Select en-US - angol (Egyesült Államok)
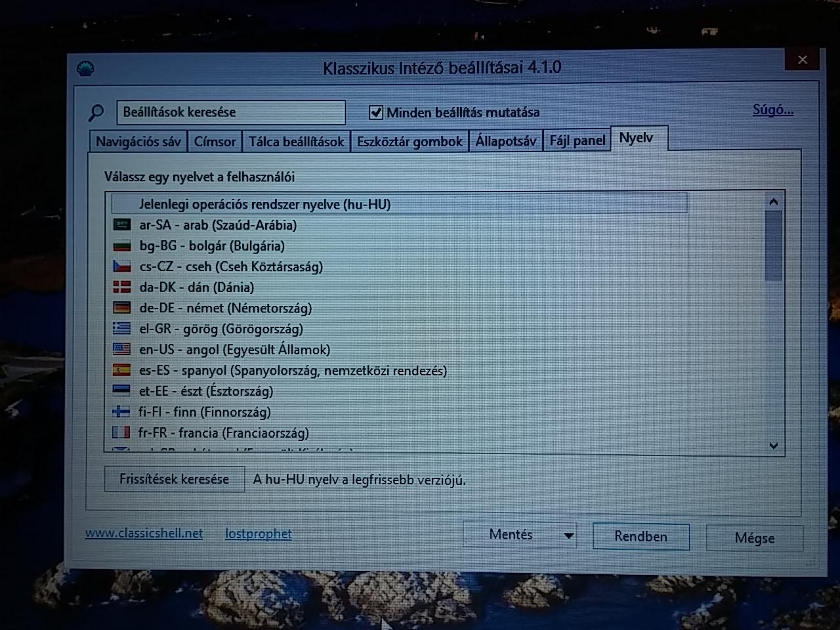 coord(399,349)
